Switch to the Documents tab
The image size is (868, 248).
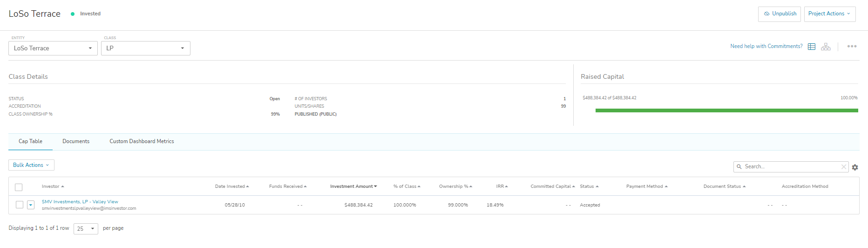(x=76, y=142)
